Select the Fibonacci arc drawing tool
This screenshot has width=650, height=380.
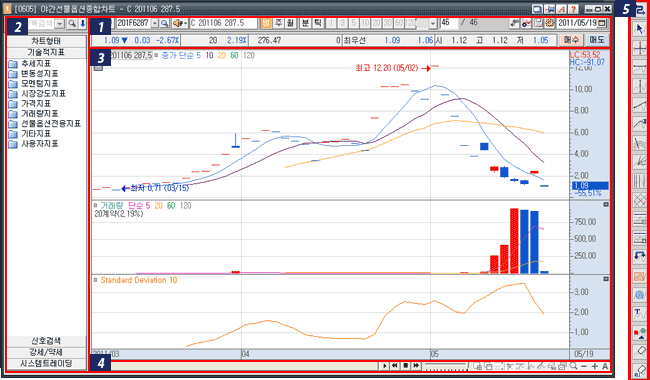coord(640,143)
